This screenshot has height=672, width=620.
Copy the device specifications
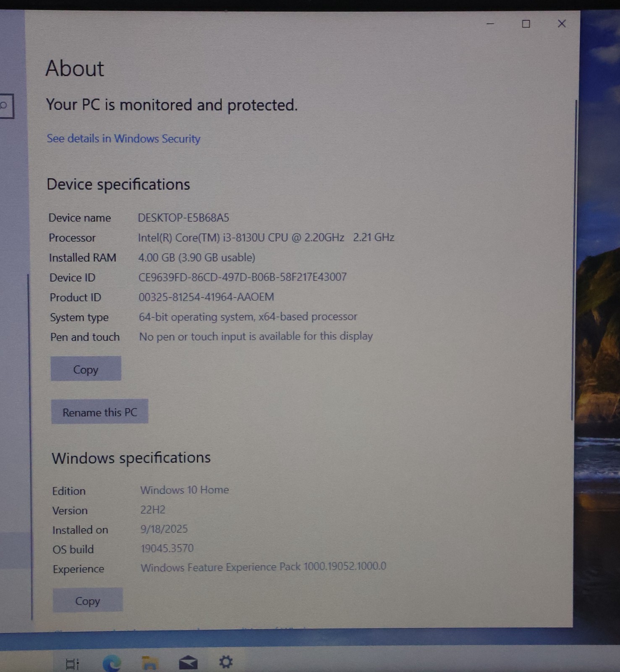[x=86, y=369]
